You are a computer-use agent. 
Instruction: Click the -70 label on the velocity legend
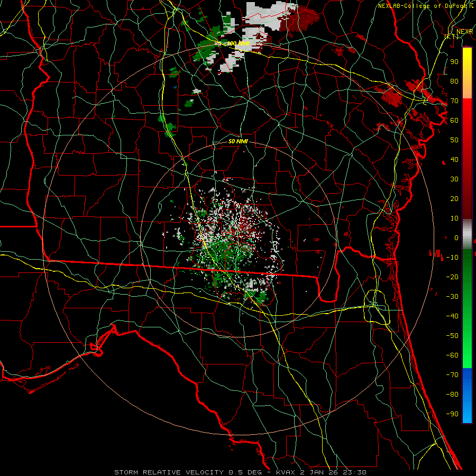pyautogui.click(x=452, y=375)
